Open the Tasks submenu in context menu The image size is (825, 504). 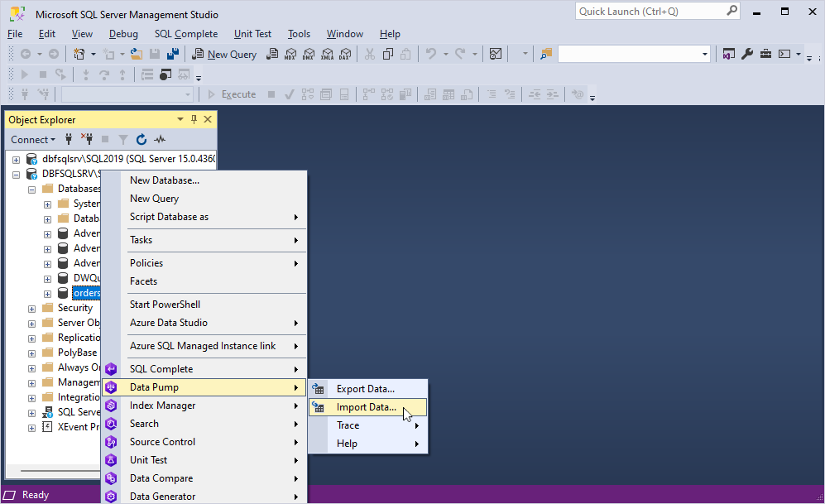click(x=204, y=240)
